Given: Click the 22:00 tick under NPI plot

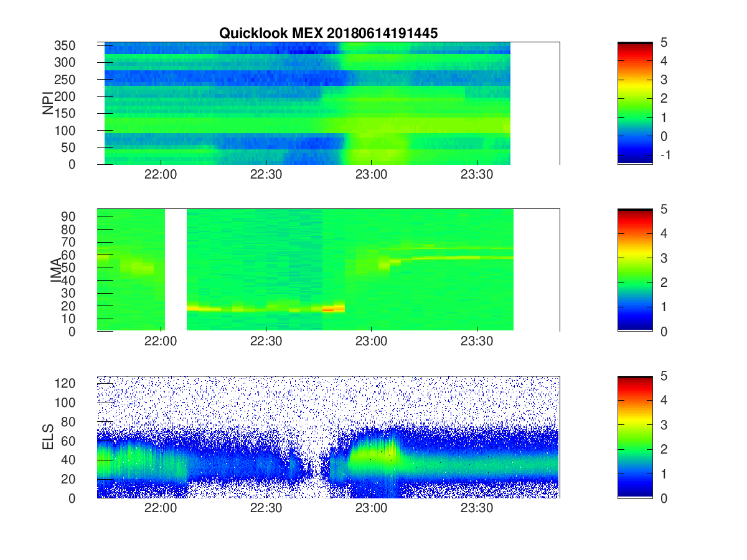Looking at the screenshot, I should coord(161,175).
